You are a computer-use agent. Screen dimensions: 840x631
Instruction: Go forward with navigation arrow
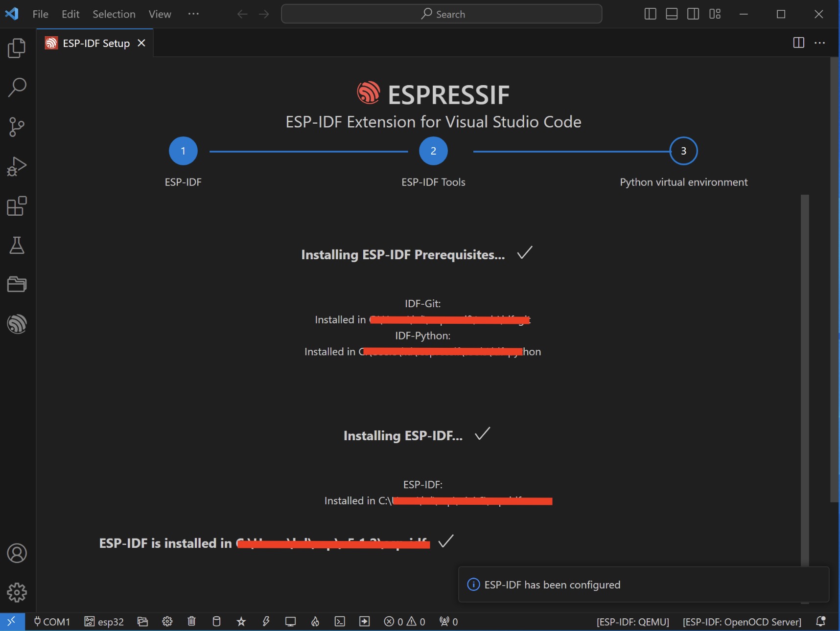point(264,14)
